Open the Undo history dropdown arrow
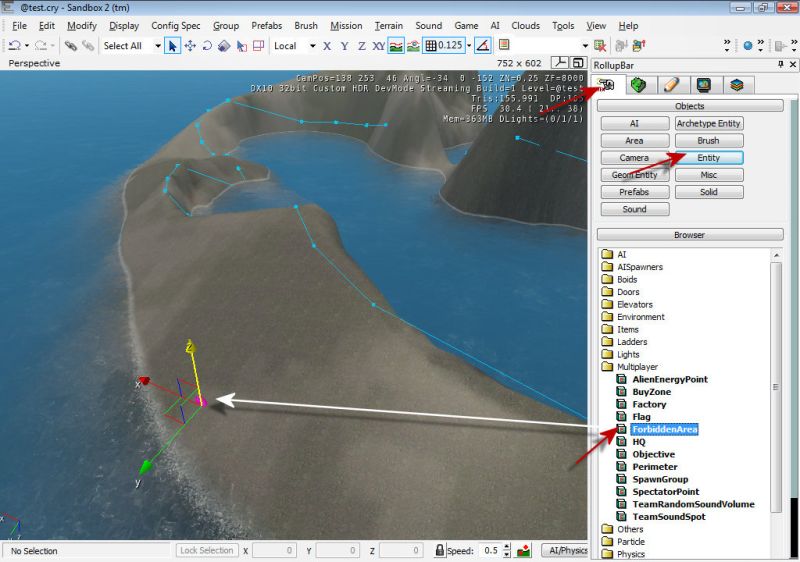 pos(27,45)
